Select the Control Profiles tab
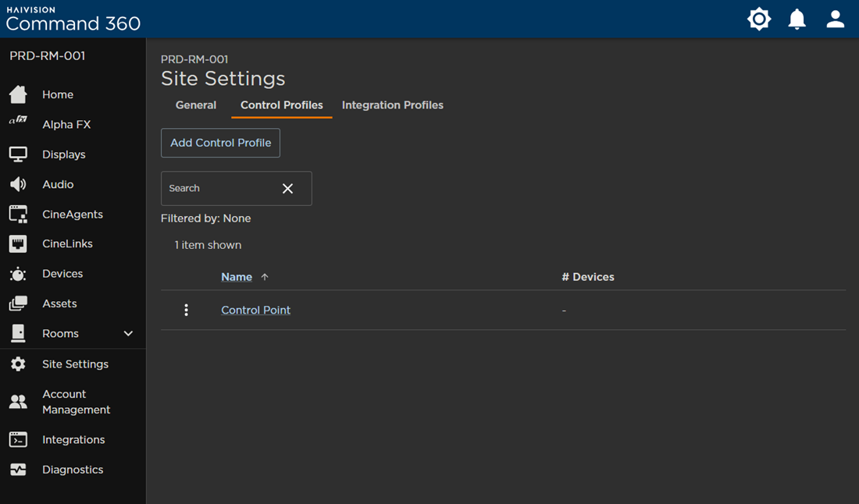The width and height of the screenshot is (859, 504). 282,105
